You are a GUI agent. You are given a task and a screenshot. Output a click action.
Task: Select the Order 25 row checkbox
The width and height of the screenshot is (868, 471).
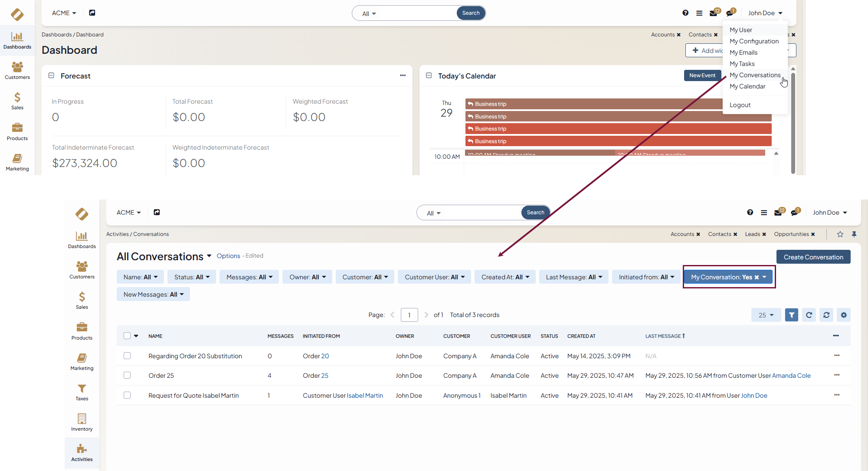pyautogui.click(x=127, y=375)
